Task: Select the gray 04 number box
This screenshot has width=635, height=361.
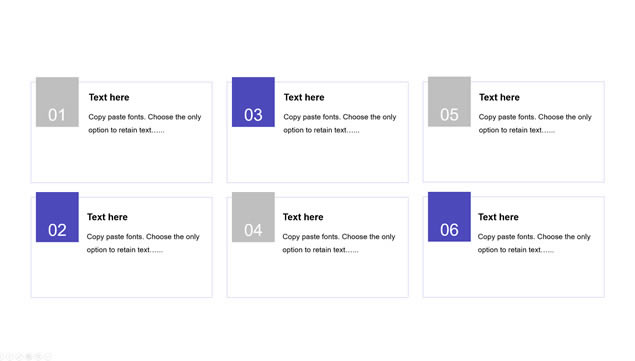Action: pyautogui.click(x=253, y=217)
